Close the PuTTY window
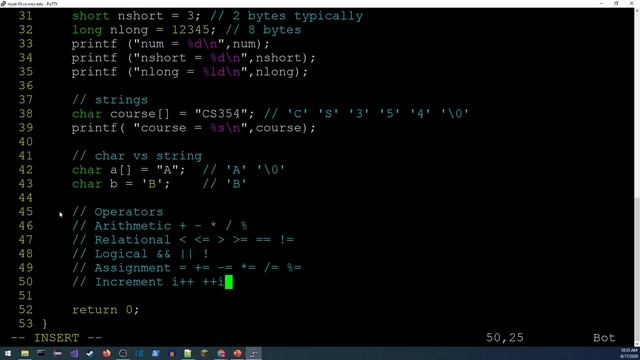This screenshot has width=640, height=360. pos(632,4)
